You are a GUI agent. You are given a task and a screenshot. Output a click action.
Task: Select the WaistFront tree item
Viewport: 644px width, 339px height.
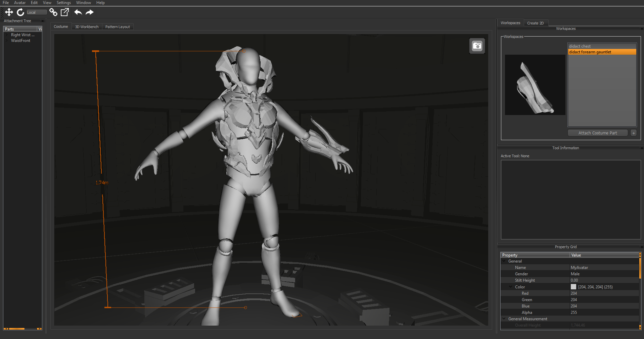20,41
